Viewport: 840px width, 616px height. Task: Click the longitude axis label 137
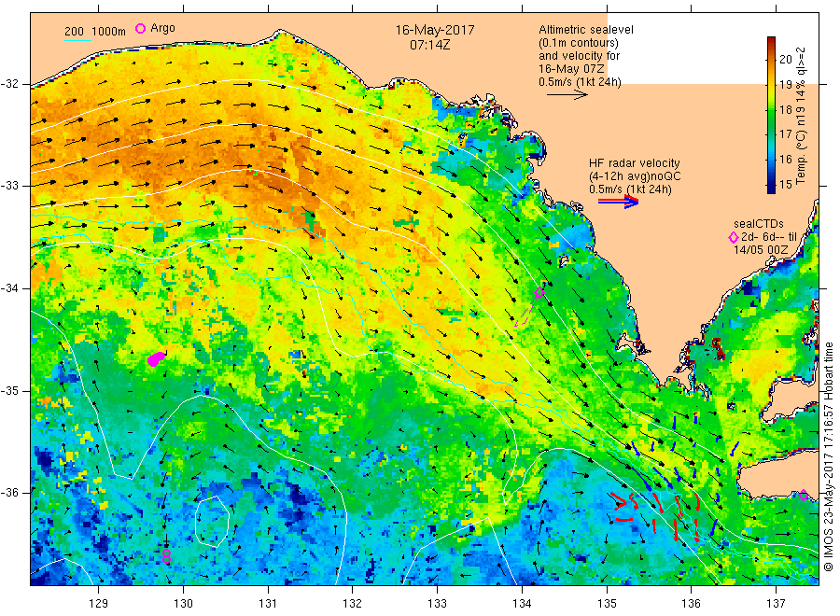click(776, 604)
